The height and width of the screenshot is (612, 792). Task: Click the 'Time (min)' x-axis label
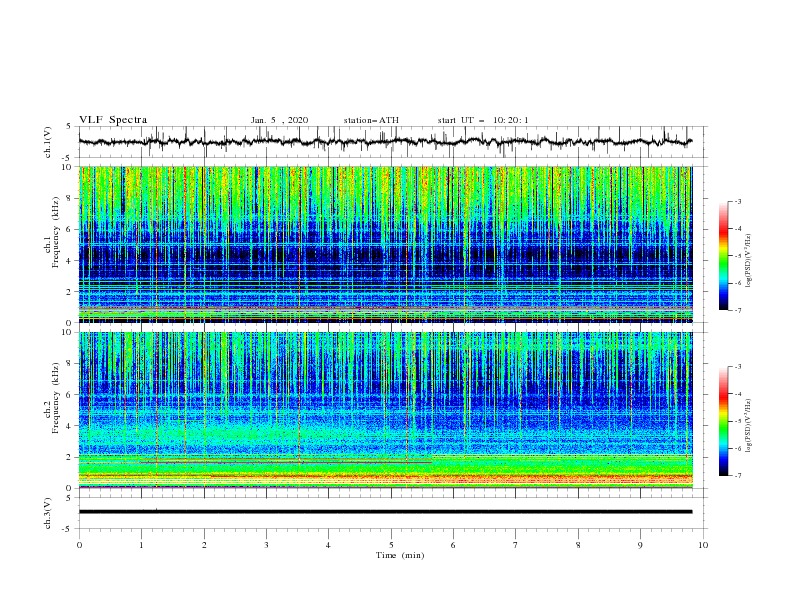(400, 555)
